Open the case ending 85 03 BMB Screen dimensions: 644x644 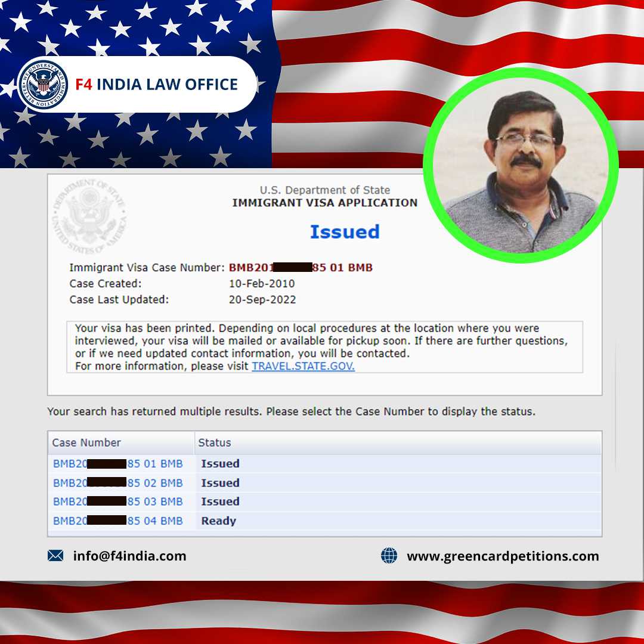[118, 501]
